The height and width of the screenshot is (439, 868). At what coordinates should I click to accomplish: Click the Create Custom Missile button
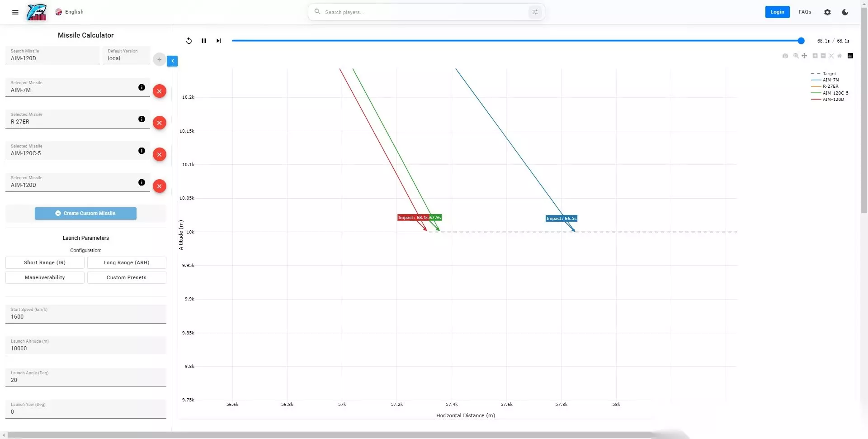85,213
